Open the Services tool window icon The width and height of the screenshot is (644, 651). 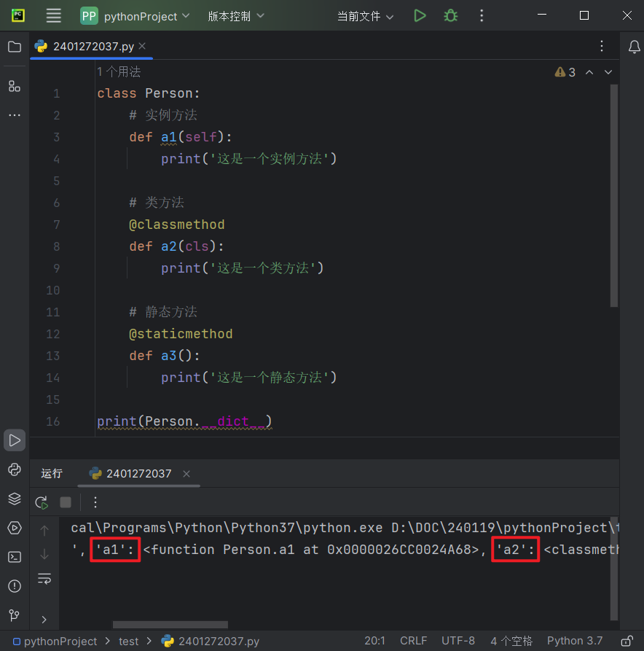(15, 528)
